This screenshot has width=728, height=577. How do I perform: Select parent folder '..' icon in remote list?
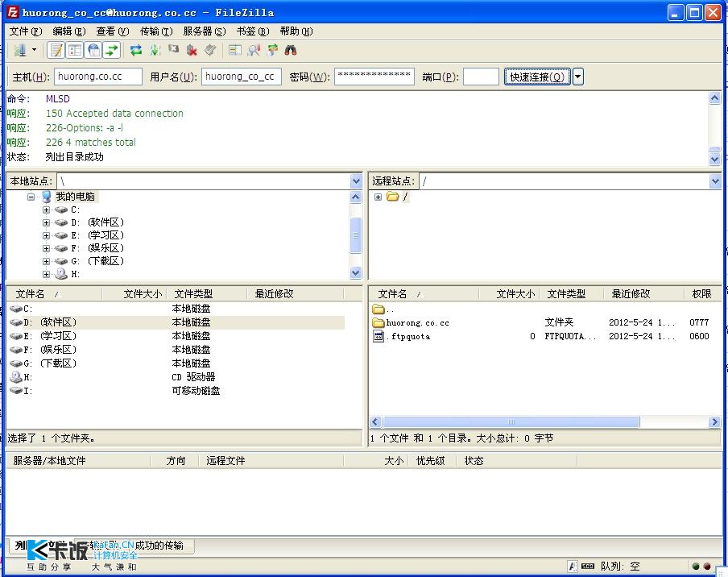[x=378, y=309]
